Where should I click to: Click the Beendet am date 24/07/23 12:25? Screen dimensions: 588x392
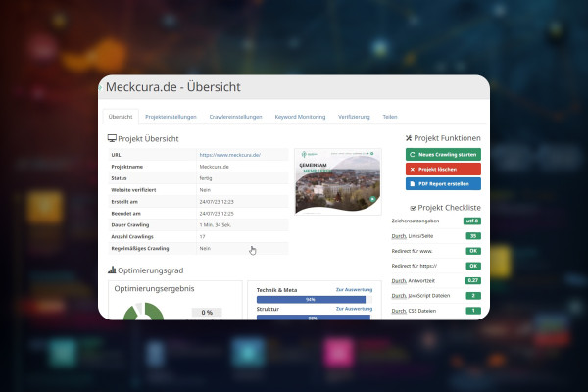pyautogui.click(x=217, y=214)
